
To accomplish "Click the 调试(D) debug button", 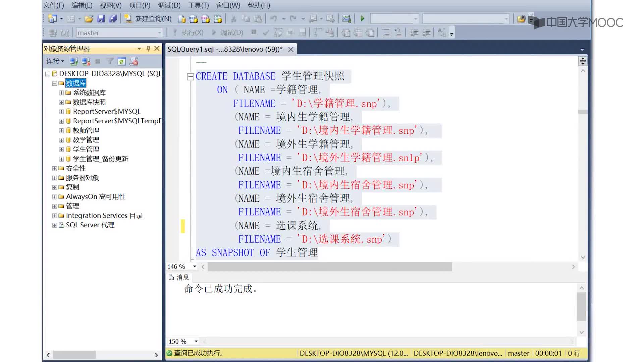I will (x=228, y=33).
